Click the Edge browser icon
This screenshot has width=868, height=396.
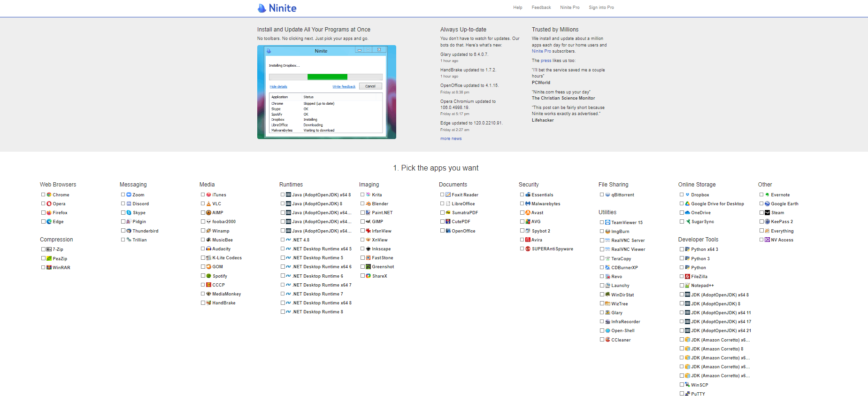(49, 222)
